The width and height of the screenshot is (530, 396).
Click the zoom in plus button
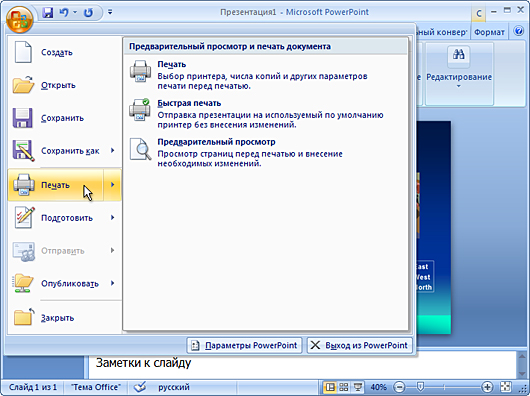click(487, 387)
